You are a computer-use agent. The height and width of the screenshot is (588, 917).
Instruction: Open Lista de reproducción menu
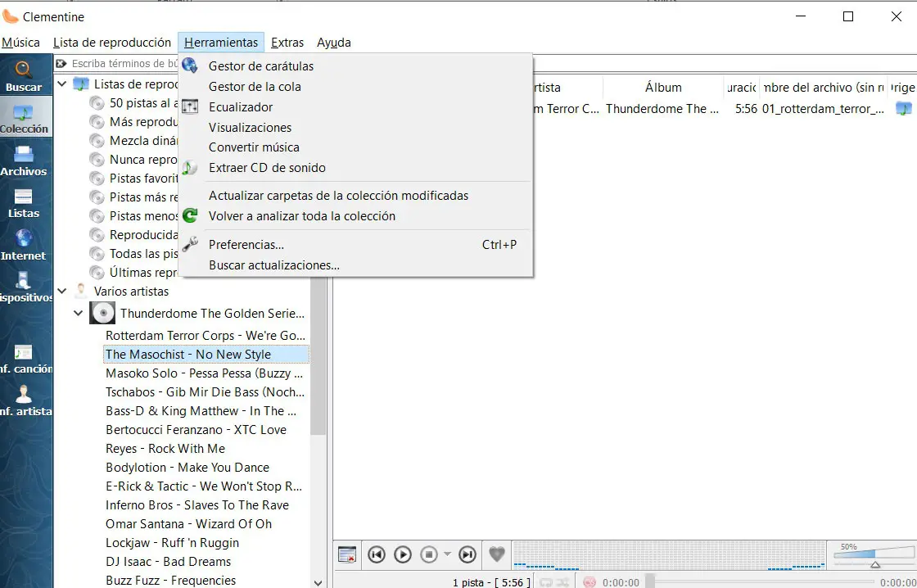click(x=111, y=43)
